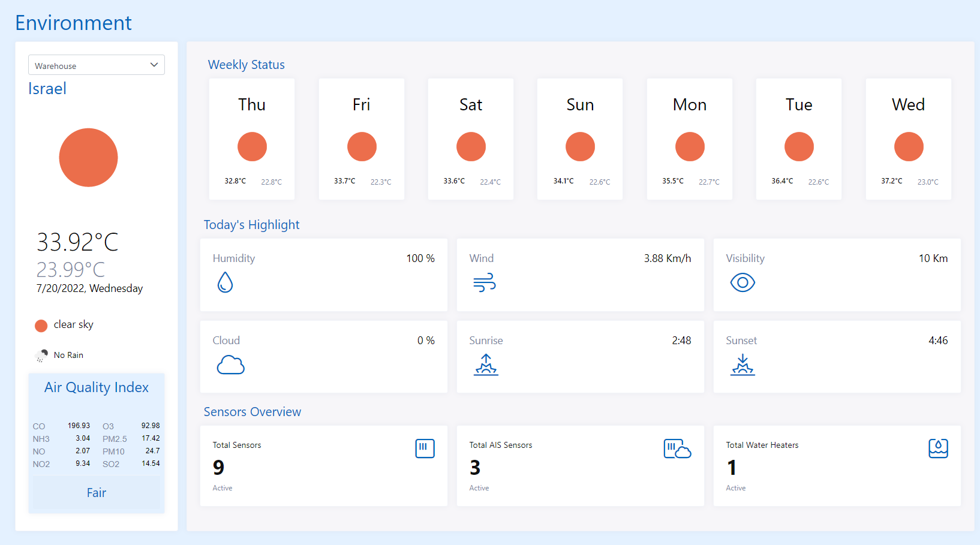Click the Environment page heading
This screenshot has height=545, width=980.
[73, 23]
